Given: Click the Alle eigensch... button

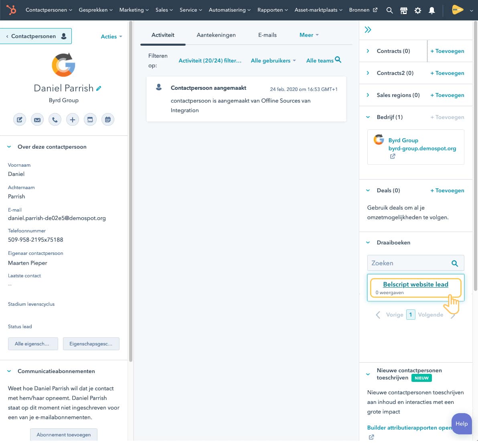Looking at the screenshot, I should pyautogui.click(x=33, y=344).
